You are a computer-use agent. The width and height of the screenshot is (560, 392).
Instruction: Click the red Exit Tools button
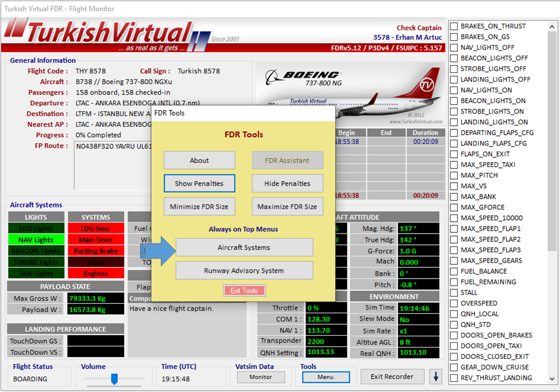click(244, 291)
